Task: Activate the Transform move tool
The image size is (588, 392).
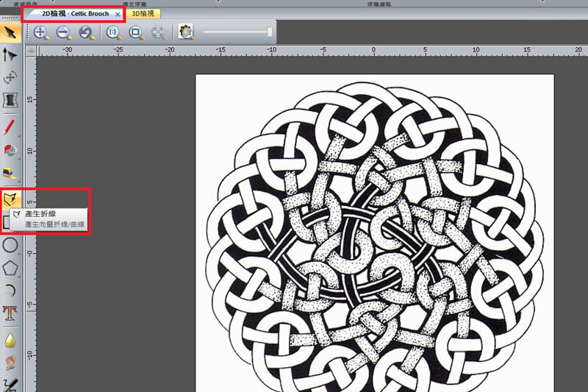Action: click(x=10, y=77)
